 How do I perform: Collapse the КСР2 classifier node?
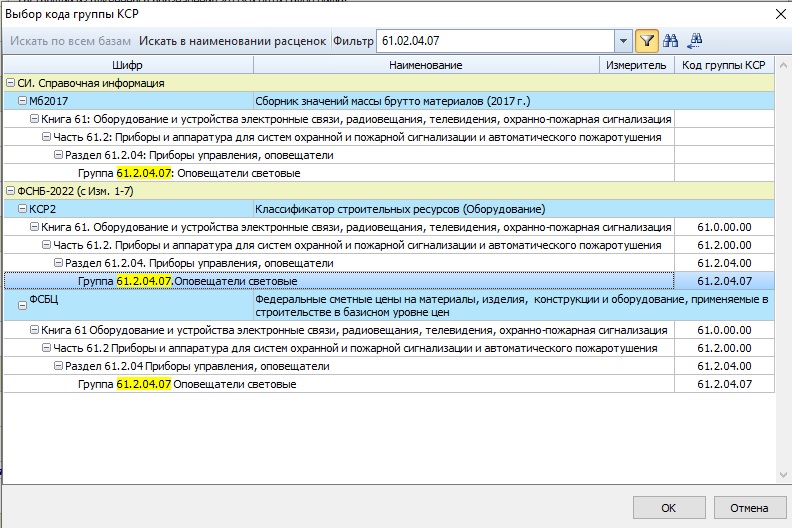tap(22, 209)
